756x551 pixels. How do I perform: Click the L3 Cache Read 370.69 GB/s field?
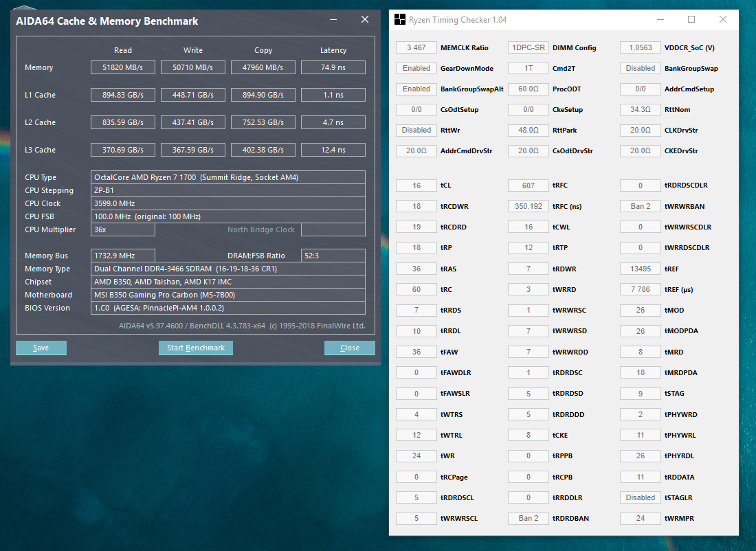(123, 150)
